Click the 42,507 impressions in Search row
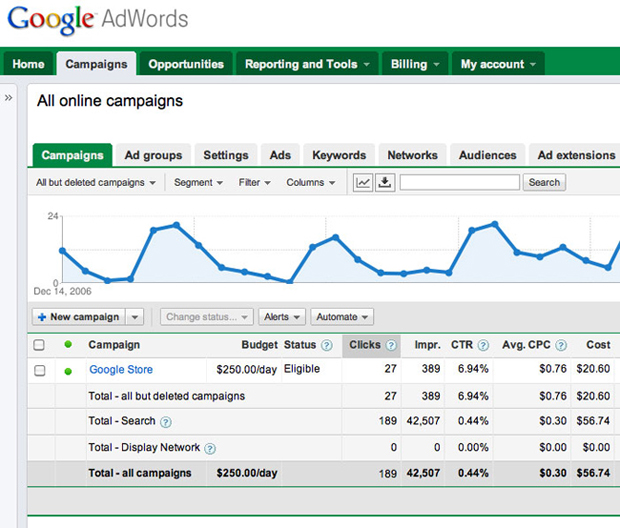 click(423, 421)
